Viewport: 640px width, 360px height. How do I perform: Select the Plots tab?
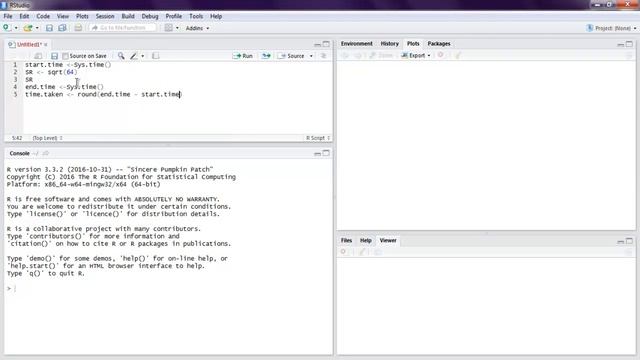(413, 44)
